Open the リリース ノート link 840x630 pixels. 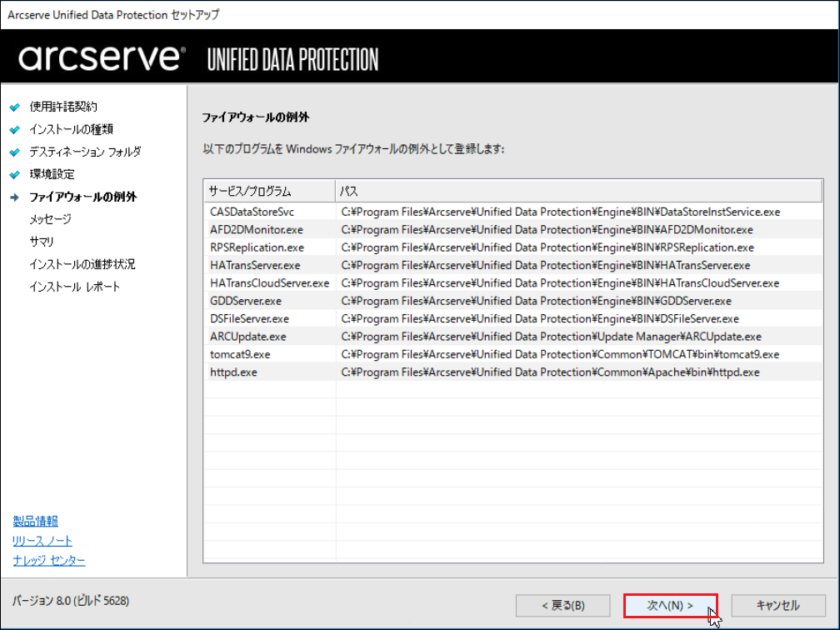click(x=42, y=541)
